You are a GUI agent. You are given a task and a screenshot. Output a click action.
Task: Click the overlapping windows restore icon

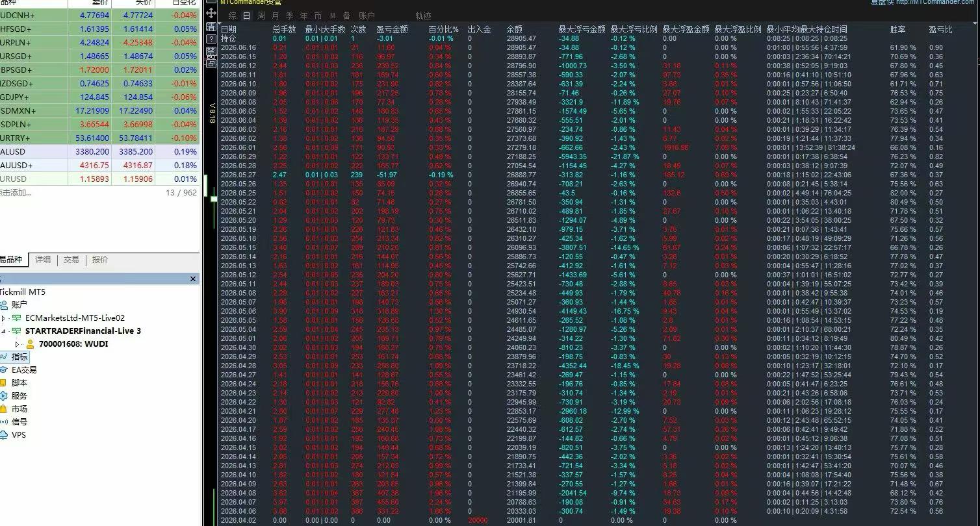(x=211, y=64)
